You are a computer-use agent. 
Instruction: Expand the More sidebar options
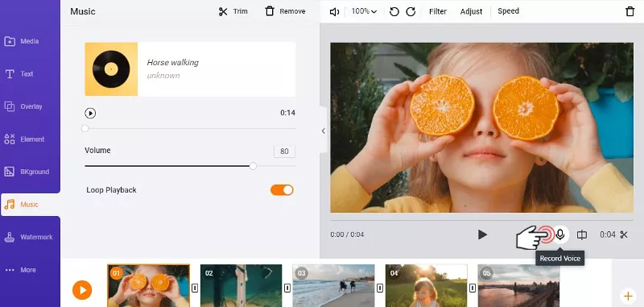coord(20,270)
